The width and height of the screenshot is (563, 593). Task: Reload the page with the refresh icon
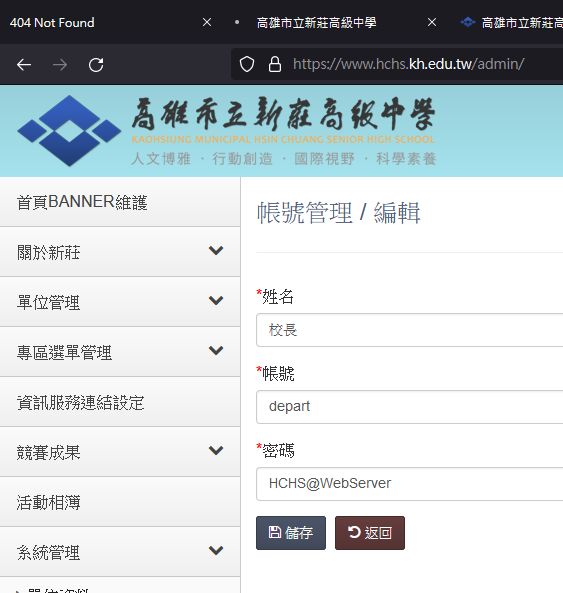(x=96, y=65)
